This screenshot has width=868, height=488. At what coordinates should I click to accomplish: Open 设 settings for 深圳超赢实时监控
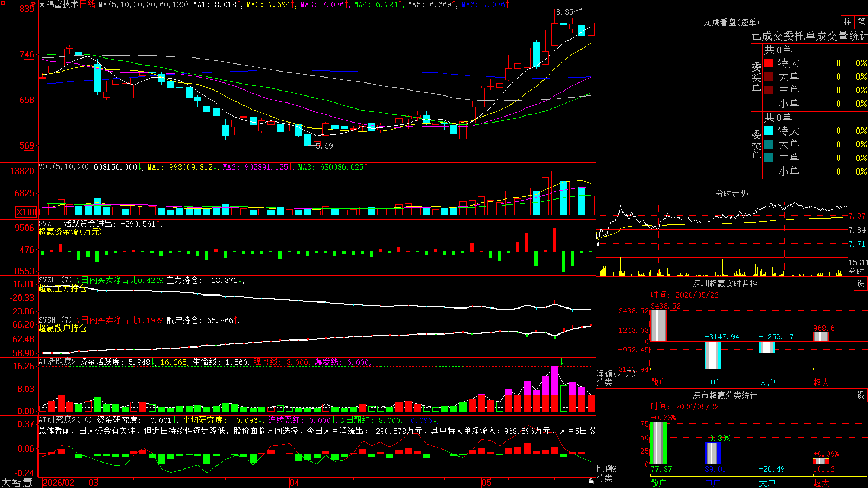861,284
